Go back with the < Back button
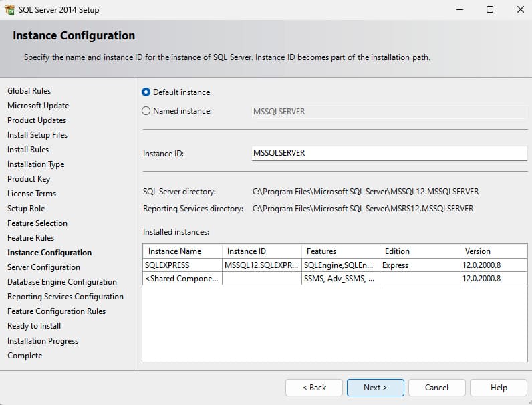The width and height of the screenshot is (532, 405). [x=314, y=388]
